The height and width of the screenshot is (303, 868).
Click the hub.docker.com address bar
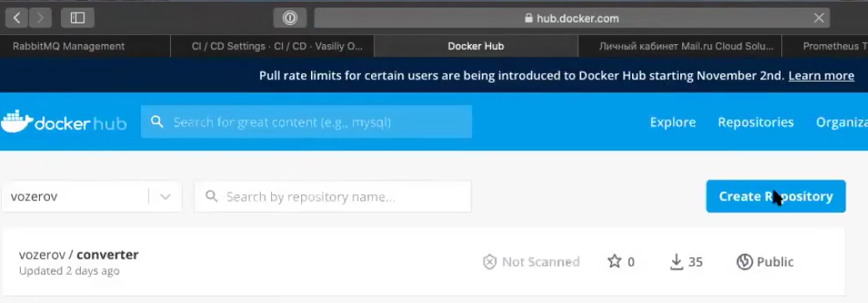click(572, 18)
